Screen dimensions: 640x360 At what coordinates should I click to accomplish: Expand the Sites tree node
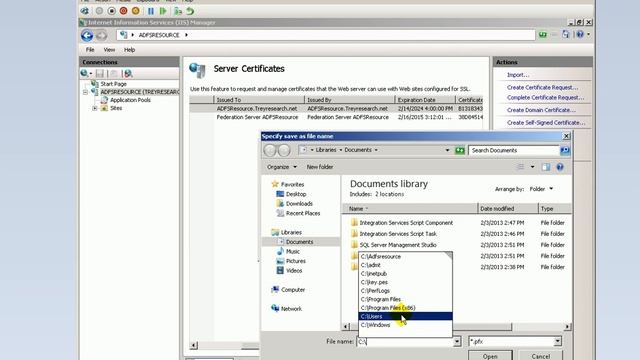(95, 108)
